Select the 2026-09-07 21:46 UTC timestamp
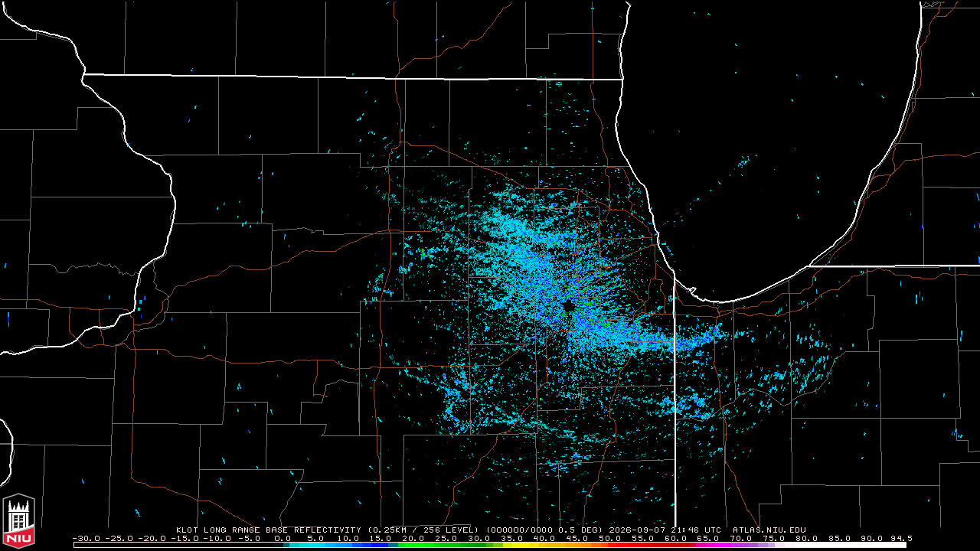980x551 pixels. (665, 530)
